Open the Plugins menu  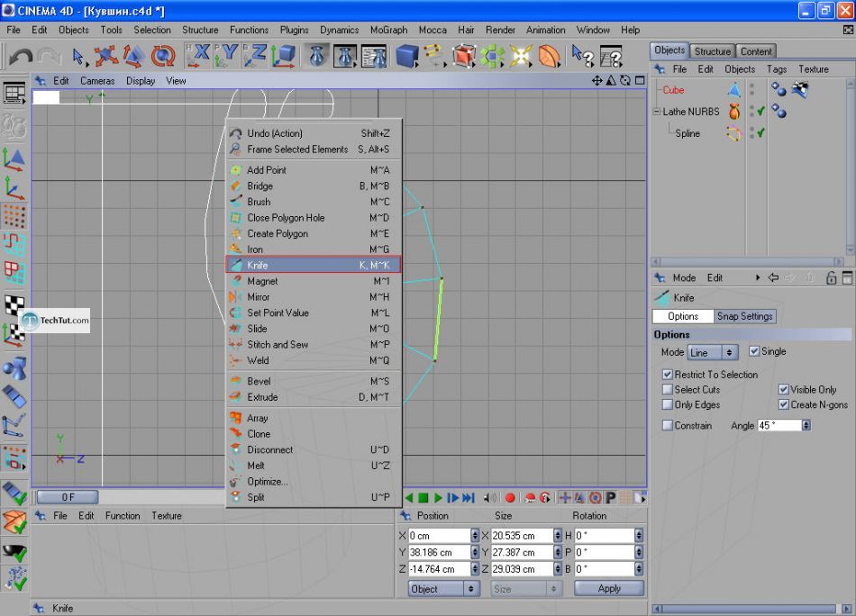[295, 30]
